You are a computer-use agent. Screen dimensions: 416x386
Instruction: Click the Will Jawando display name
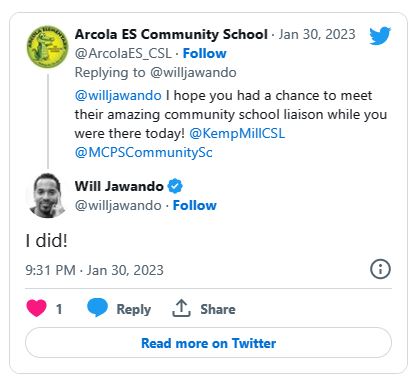click(119, 186)
